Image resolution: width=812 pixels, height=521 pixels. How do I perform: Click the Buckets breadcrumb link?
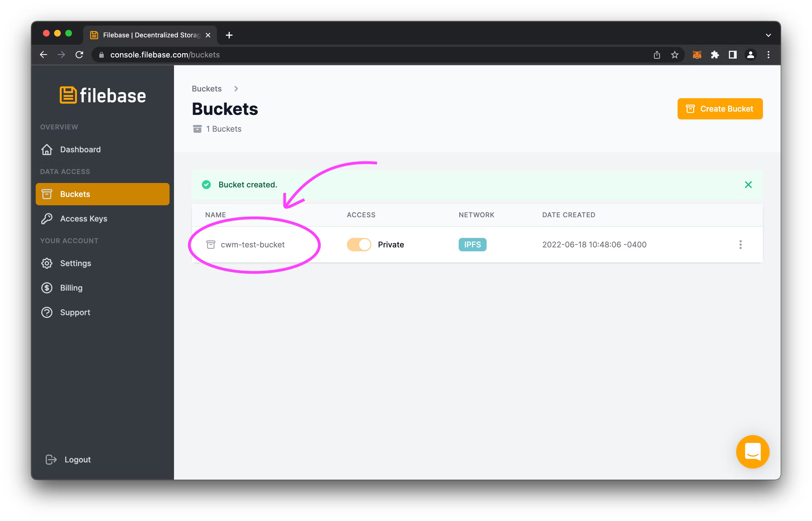[206, 89]
